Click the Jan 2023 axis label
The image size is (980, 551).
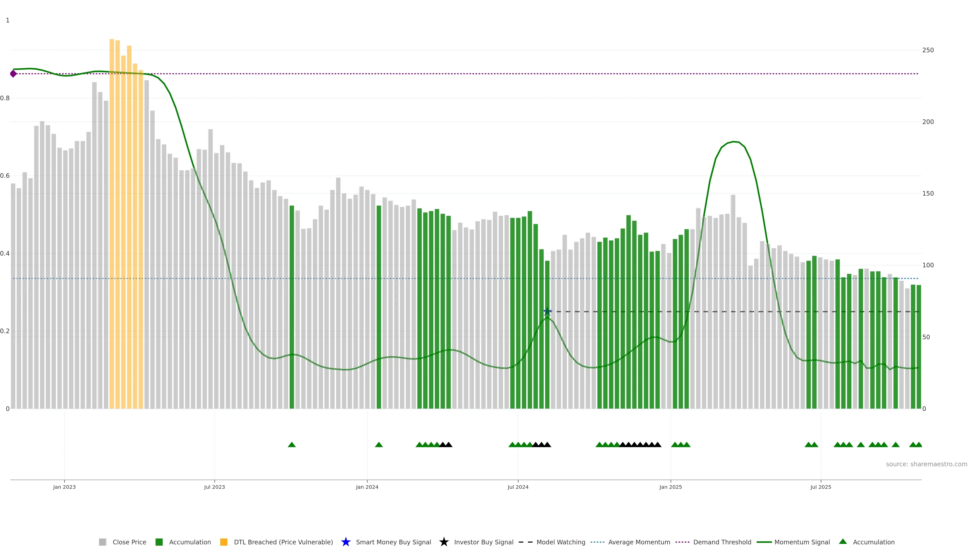(64, 487)
